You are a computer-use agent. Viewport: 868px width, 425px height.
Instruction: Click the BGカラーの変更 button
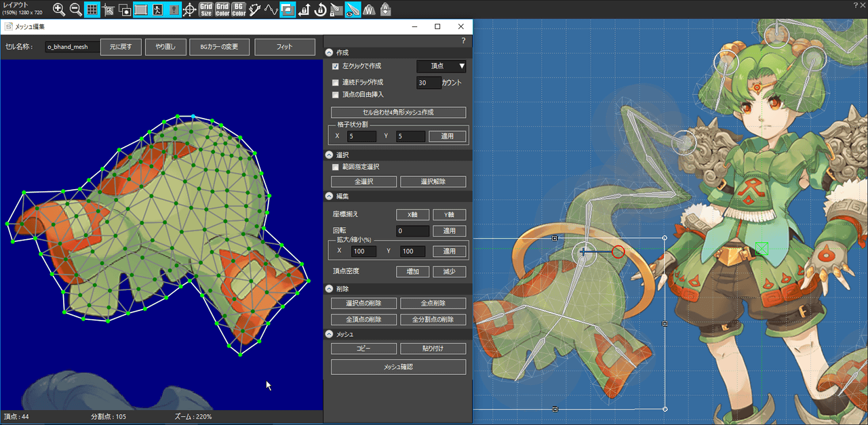[220, 47]
